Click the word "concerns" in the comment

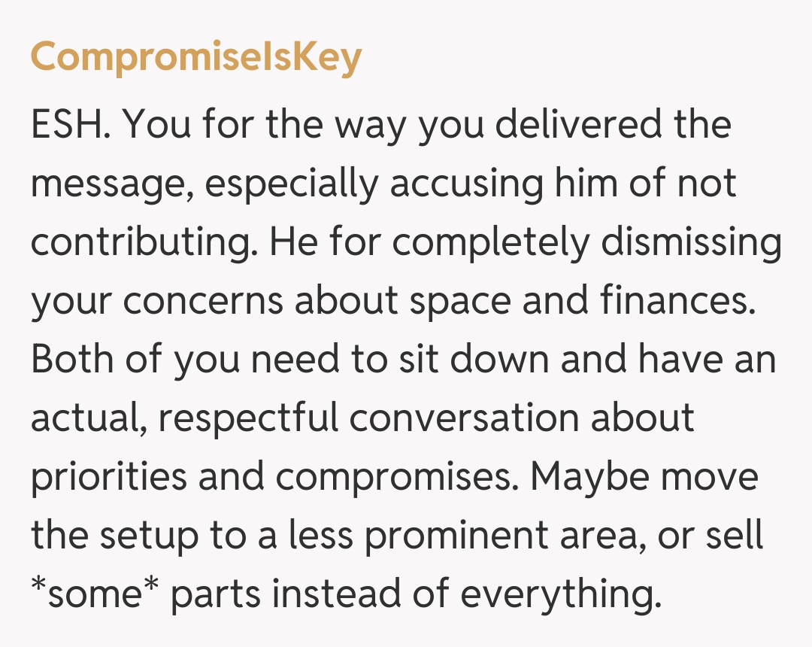tap(203, 302)
